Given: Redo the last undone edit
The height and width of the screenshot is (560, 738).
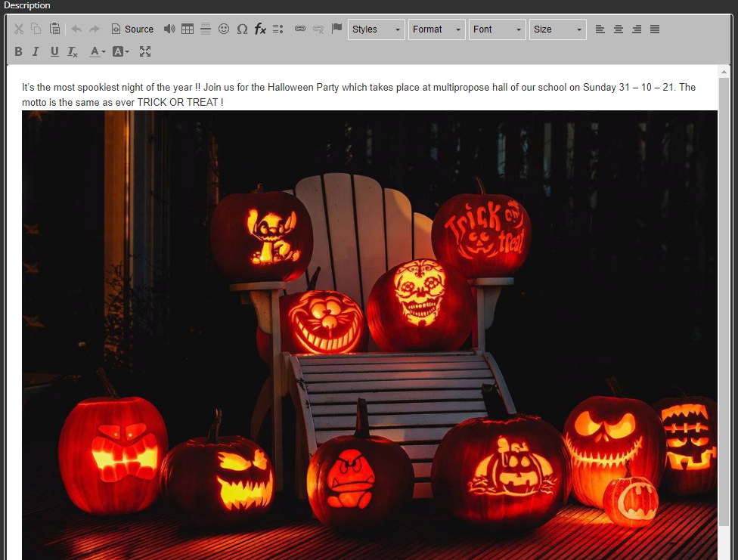Looking at the screenshot, I should [x=94, y=29].
